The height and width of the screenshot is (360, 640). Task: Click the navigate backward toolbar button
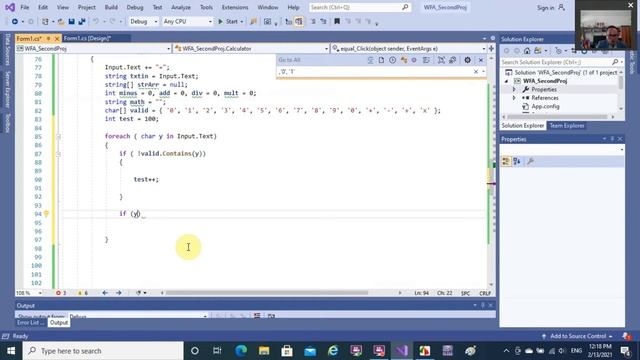pos(15,22)
